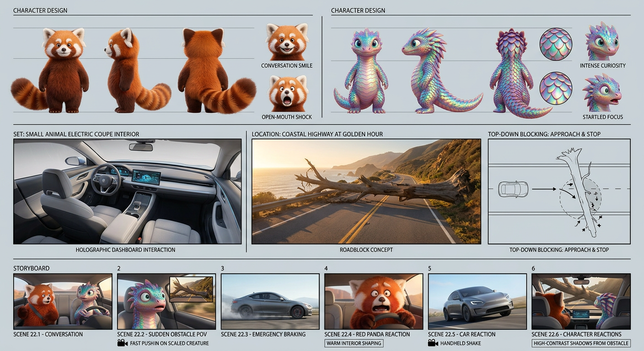The image size is (644, 351).
Task: Select the Open-Mouth Shock expression head
Action: pos(287,94)
